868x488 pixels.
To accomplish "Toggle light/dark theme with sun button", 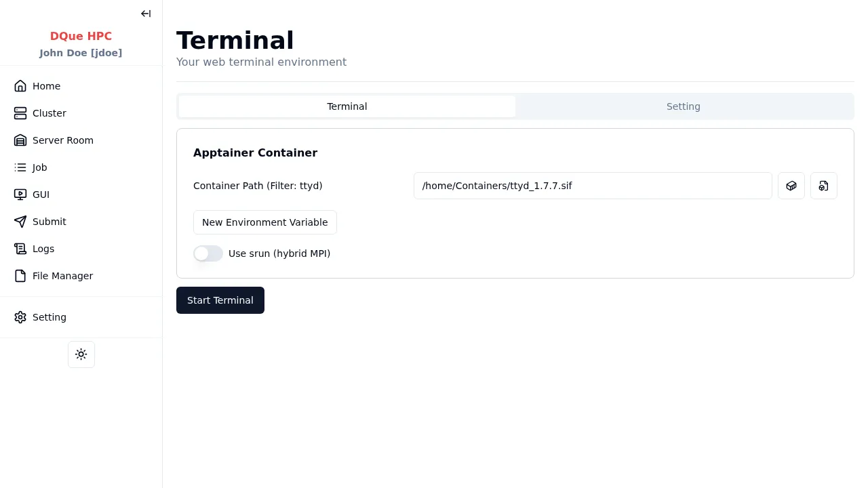I will pyautogui.click(x=81, y=354).
